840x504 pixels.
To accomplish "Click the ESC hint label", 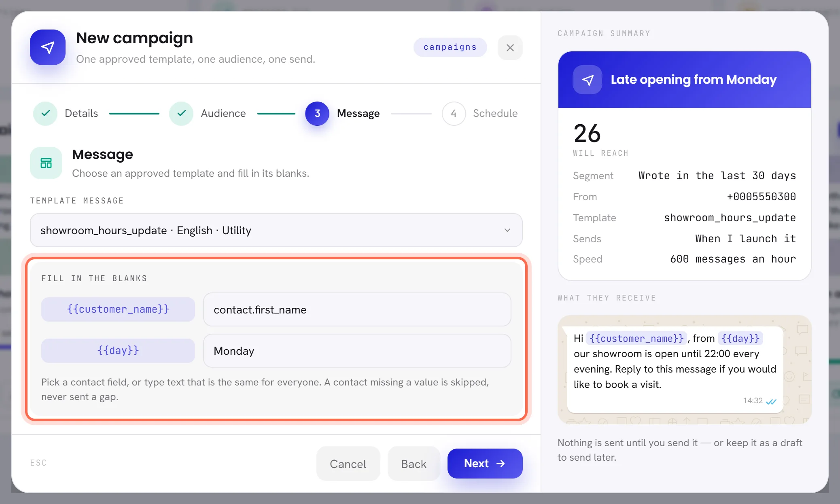I will [38, 463].
